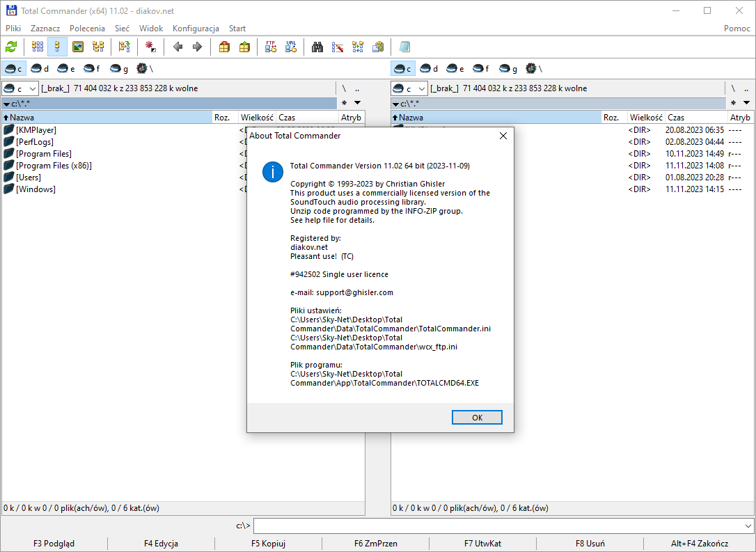Image resolution: width=756 pixels, height=552 pixels.
Task: Enable thumbnail view picture icon
Action: click(78, 47)
